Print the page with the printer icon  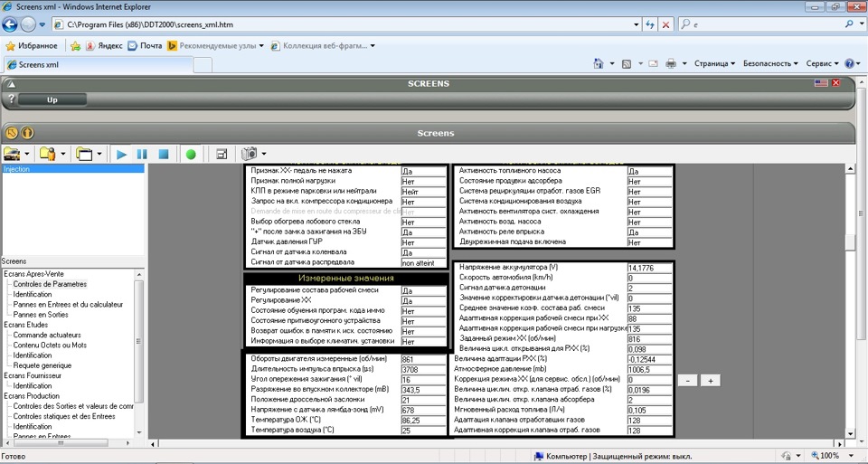click(671, 63)
